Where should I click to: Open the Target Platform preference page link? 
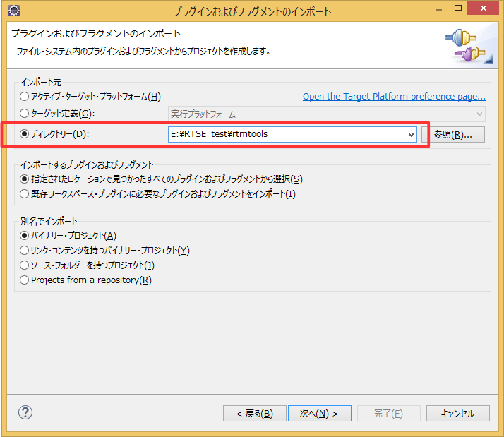pos(394,97)
